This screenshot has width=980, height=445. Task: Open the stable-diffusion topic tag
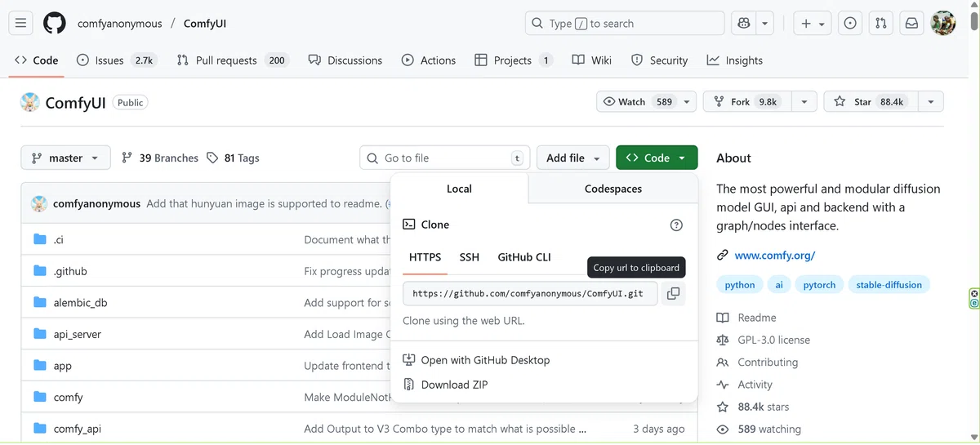pyautogui.click(x=889, y=285)
